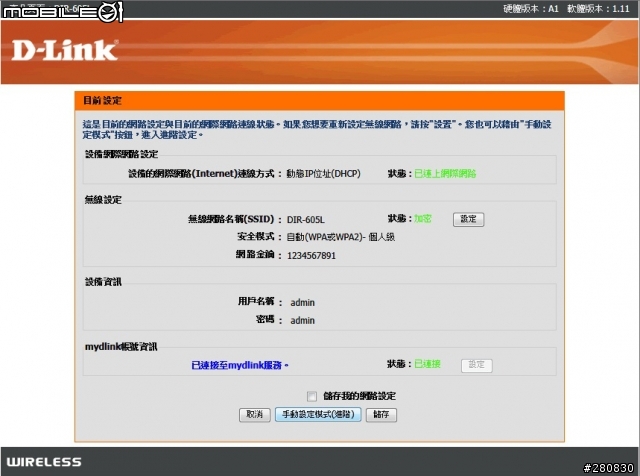Click the mydlink帳號資訊 section heading

121,347
